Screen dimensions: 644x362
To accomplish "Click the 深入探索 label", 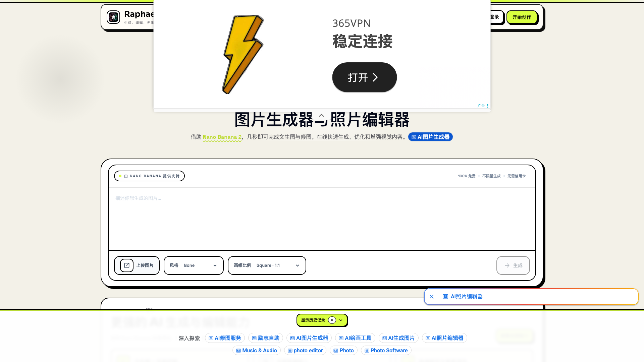I will click(189, 339).
